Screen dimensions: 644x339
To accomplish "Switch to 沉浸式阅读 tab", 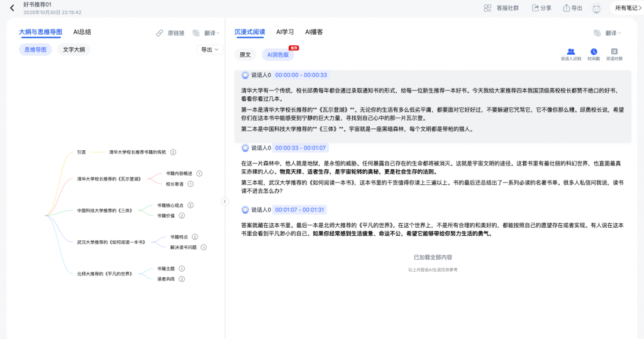I will point(250,32).
